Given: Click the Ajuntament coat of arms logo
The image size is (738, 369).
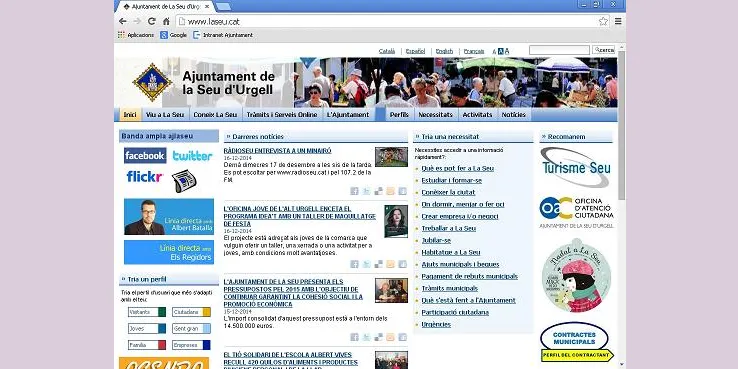Looking at the screenshot, I should tap(152, 83).
